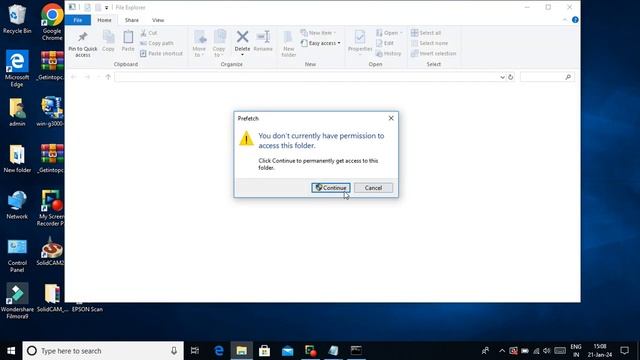
Task: Open the Windows Start menu
Action: (11, 351)
